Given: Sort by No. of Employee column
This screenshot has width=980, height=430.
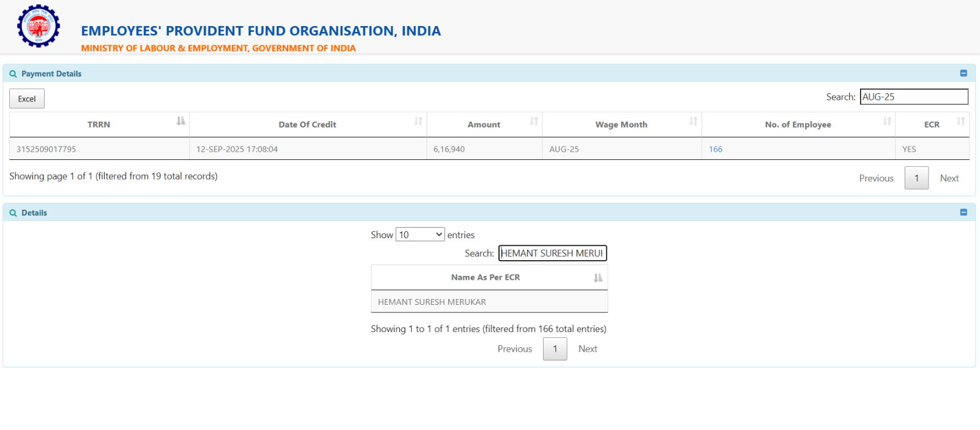Looking at the screenshot, I should click(x=799, y=125).
